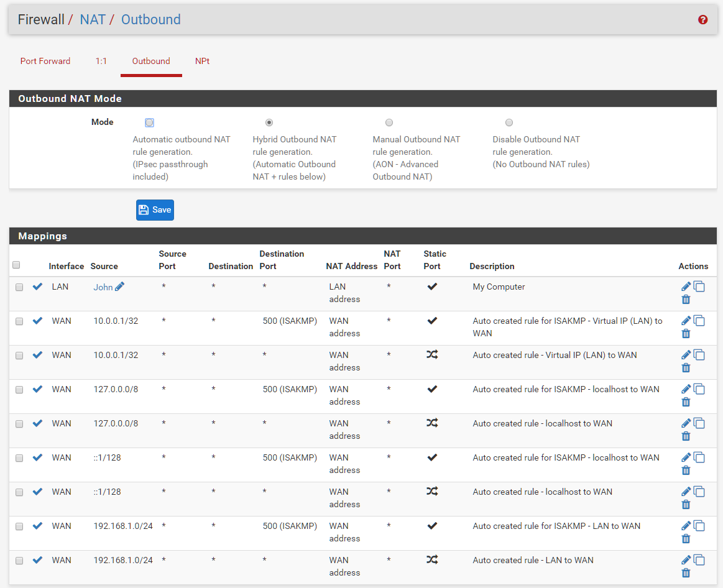Edit the John alias pencil icon

[119, 287]
